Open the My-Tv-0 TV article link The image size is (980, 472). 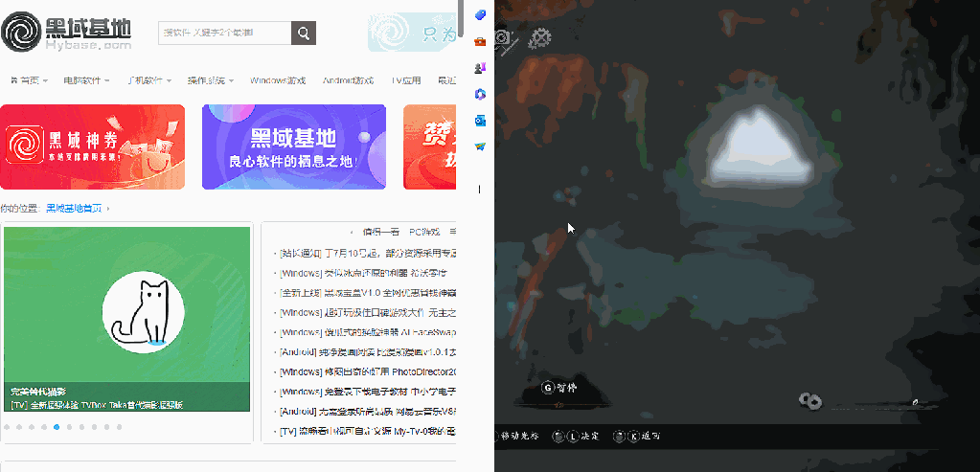(x=368, y=432)
